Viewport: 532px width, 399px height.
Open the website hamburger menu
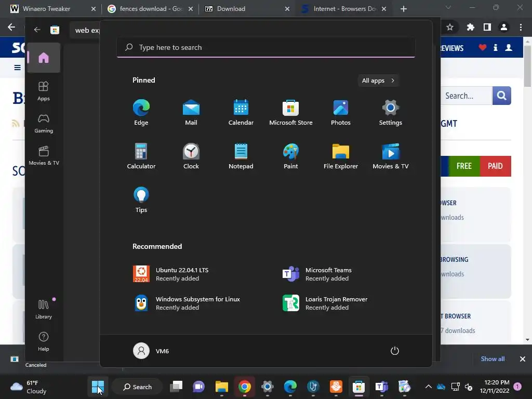pos(17,68)
